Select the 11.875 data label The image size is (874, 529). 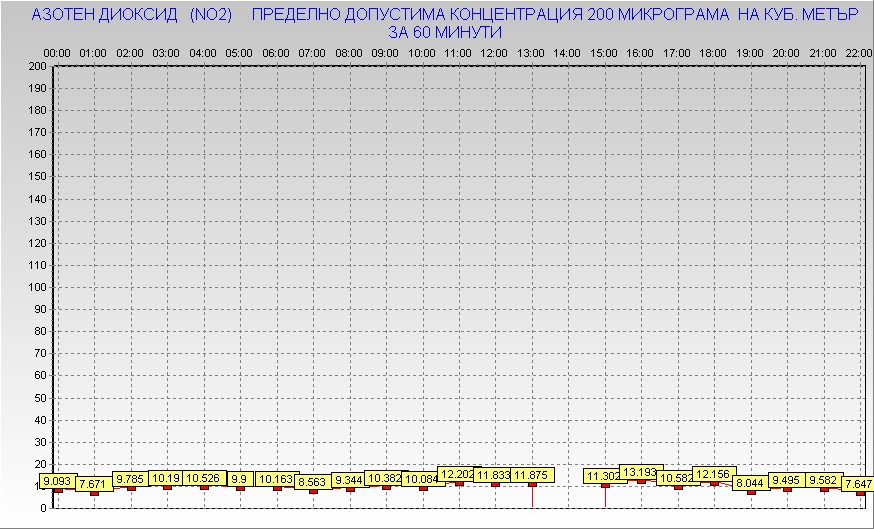pos(532,475)
